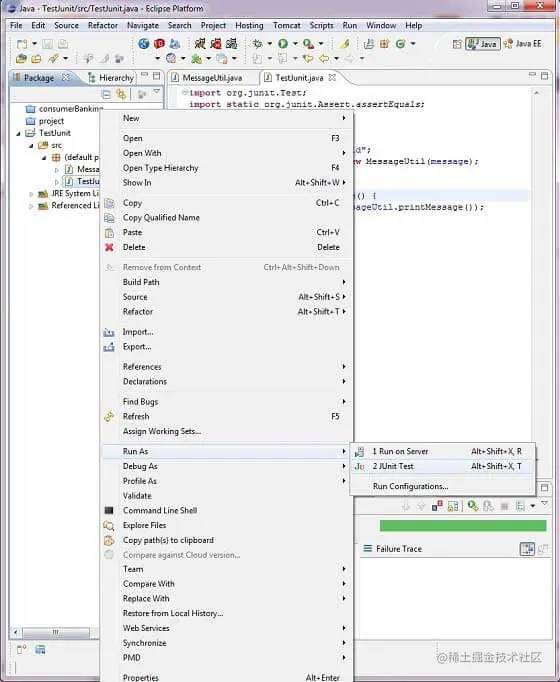Open the Refactor menu in menu bar
Screen dimensions: 560x682
coord(103,26)
